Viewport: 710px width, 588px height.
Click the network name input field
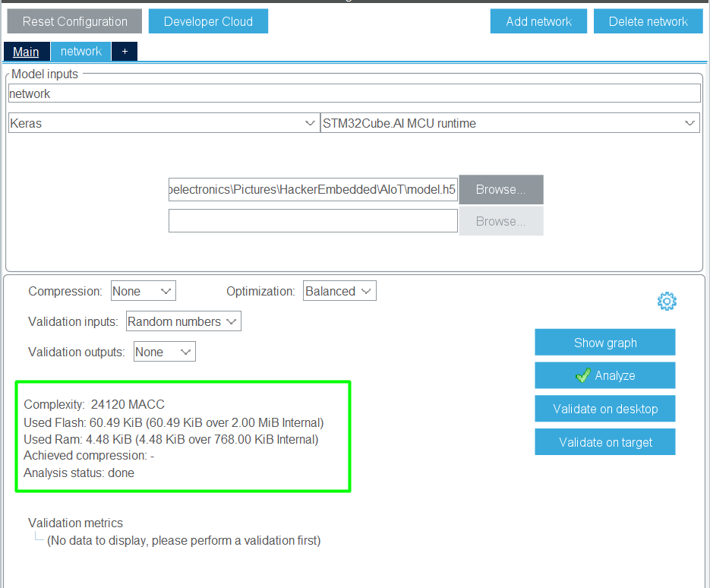click(354, 93)
